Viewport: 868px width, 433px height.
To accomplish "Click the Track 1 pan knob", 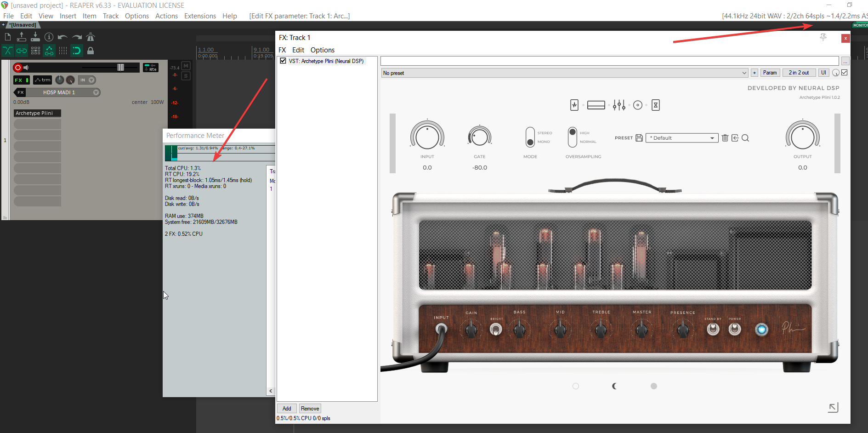I will click(60, 80).
